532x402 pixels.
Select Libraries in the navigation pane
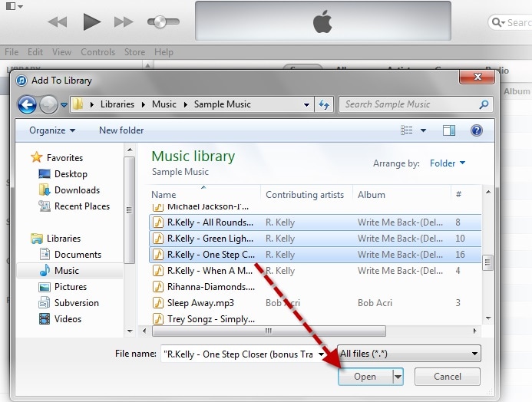(64, 239)
